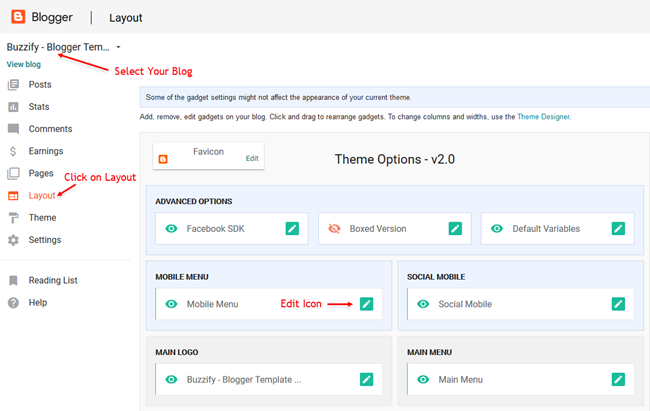The width and height of the screenshot is (650, 411).
Task: Toggle Facebook SDK visibility eye
Action: pyautogui.click(x=171, y=229)
